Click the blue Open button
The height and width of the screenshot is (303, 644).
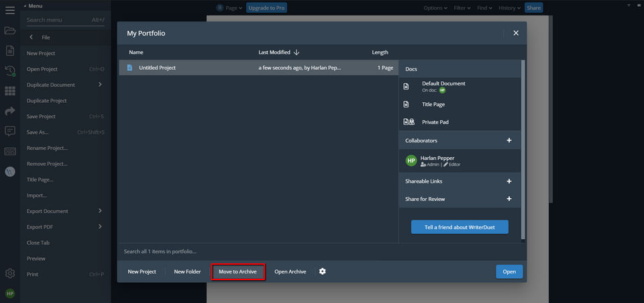509,271
